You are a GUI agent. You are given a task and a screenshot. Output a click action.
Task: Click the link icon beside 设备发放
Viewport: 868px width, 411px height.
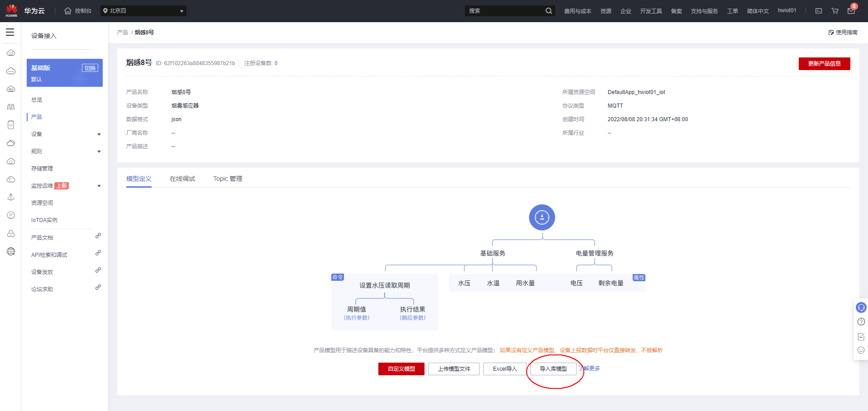pos(98,270)
